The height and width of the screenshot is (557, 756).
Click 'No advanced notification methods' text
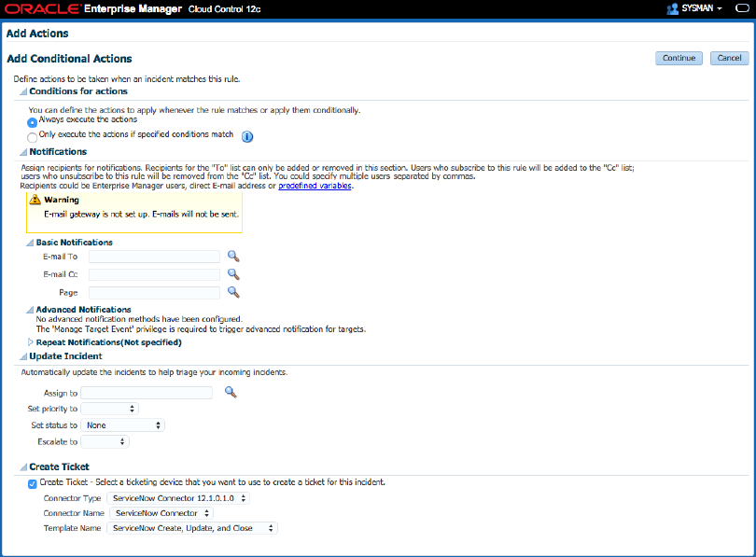coord(139,319)
